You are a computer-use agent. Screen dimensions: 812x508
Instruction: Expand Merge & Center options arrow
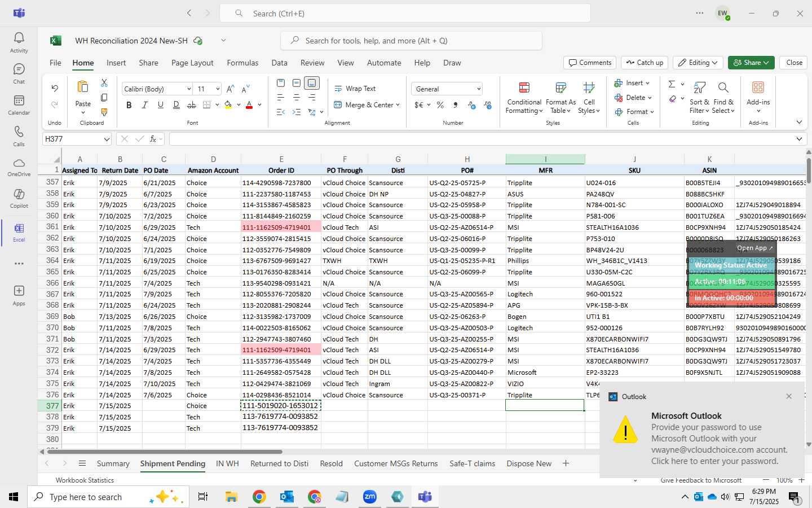398,105
